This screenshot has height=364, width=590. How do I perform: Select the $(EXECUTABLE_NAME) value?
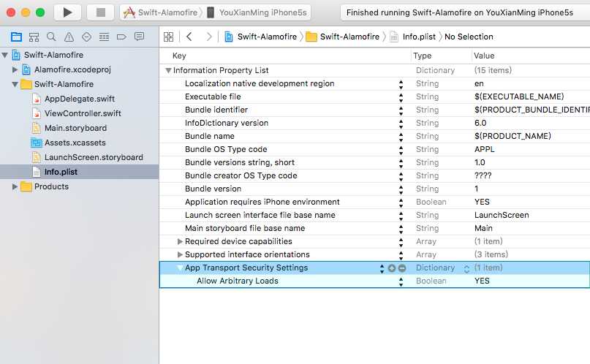(519, 96)
